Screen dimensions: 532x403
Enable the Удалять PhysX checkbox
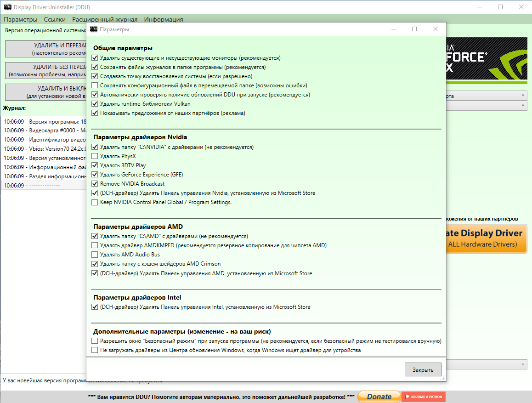(x=95, y=156)
